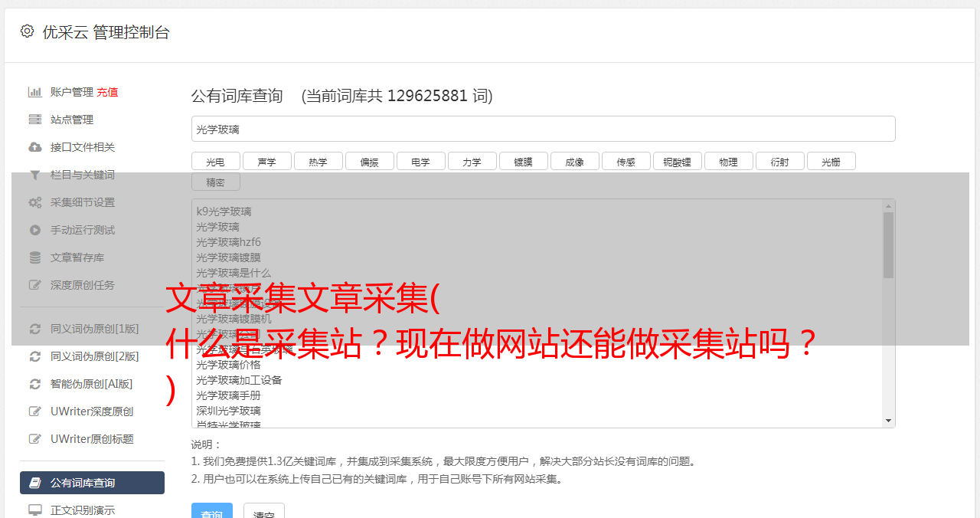The height and width of the screenshot is (518, 980).
Task: Open the 智能伪原创[AI版] menu item
Action: click(x=92, y=384)
